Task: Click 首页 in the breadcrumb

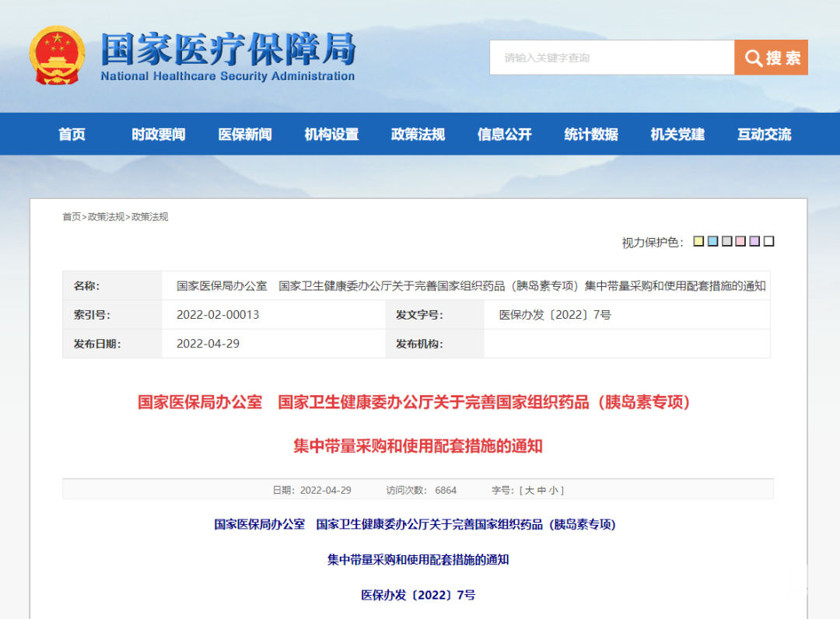Action: [72, 217]
